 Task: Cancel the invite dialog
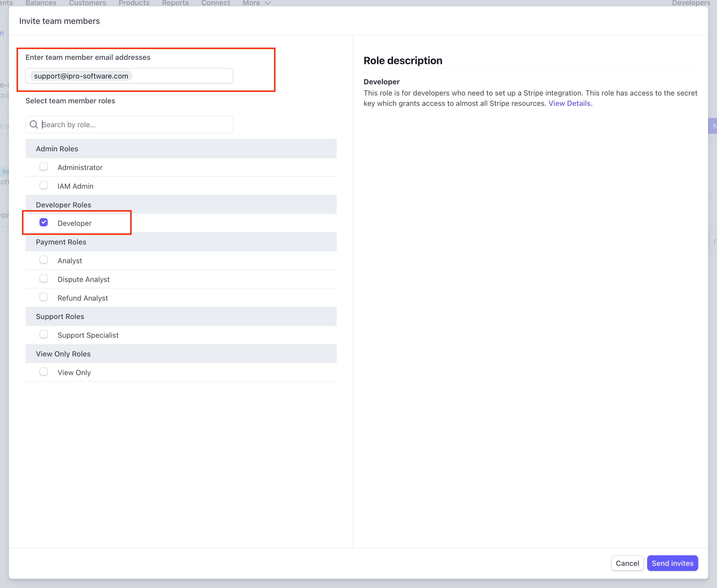point(627,563)
